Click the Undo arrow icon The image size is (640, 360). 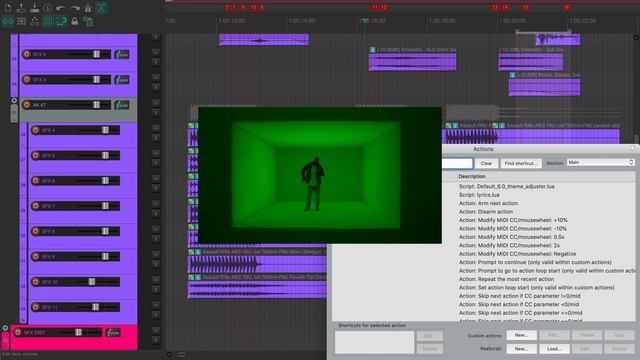point(61,8)
